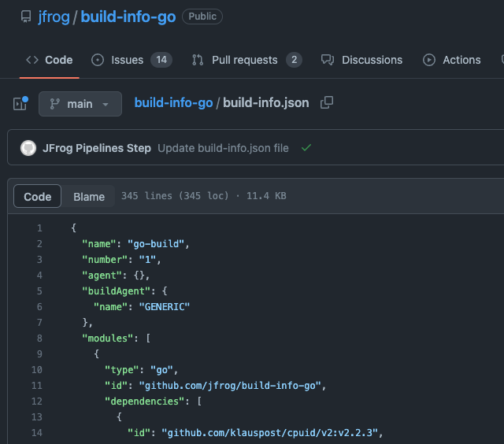Select the Code view button
504x444 pixels.
click(x=37, y=196)
